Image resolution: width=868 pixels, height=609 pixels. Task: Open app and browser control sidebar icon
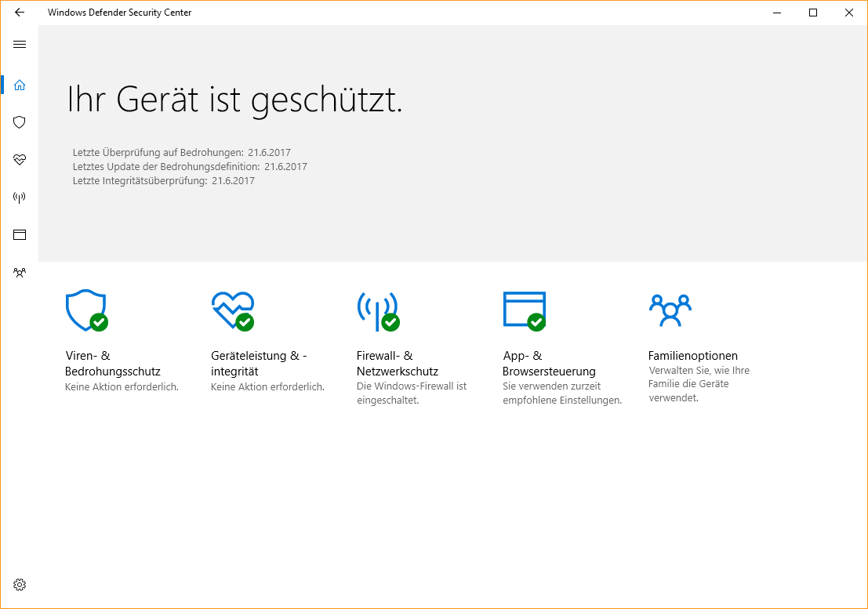pyautogui.click(x=20, y=234)
